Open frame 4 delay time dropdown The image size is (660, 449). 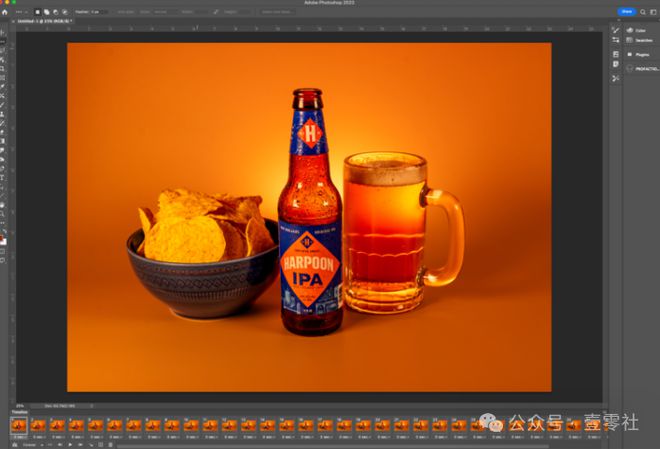click(76, 437)
